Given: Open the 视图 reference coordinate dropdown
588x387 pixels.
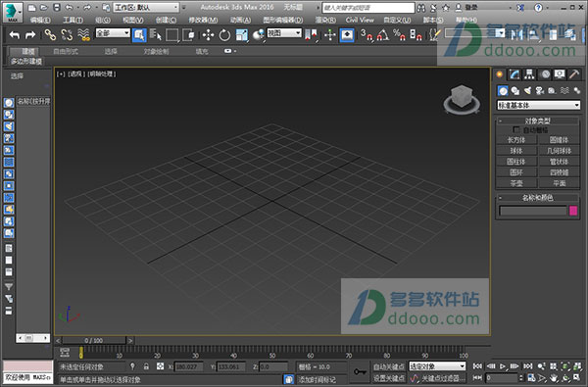Looking at the screenshot, I should (284, 33).
